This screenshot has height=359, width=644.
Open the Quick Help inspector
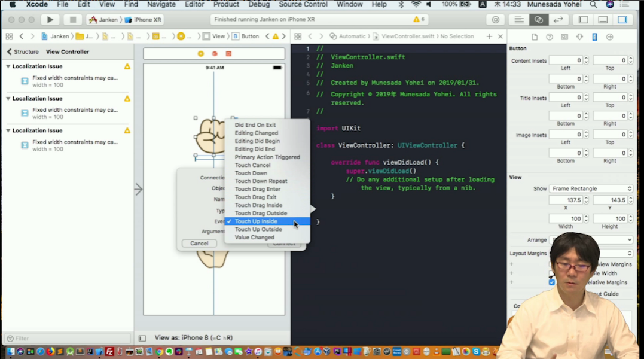click(550, 37)
